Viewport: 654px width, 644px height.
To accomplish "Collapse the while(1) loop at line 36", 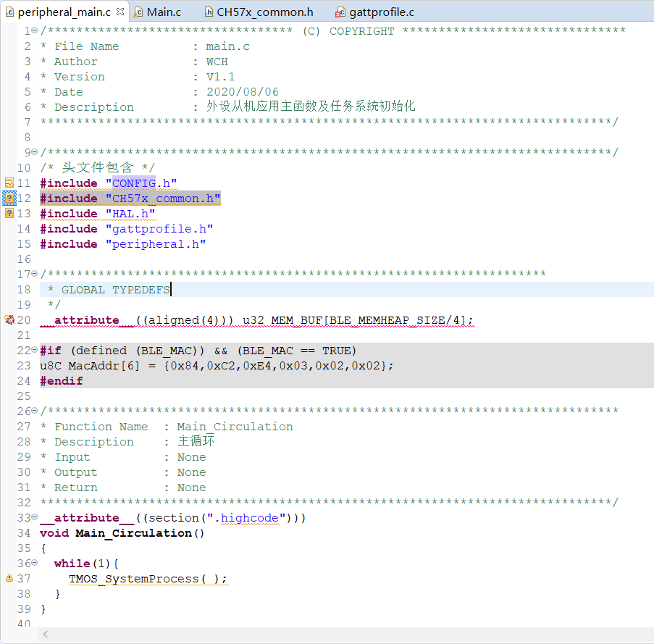I will 35,564.
